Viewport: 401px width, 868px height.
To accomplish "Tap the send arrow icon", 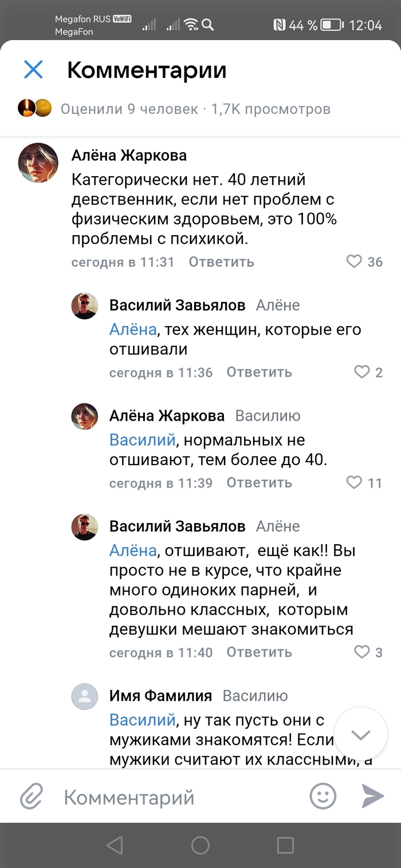I will [x=372, y=796].
